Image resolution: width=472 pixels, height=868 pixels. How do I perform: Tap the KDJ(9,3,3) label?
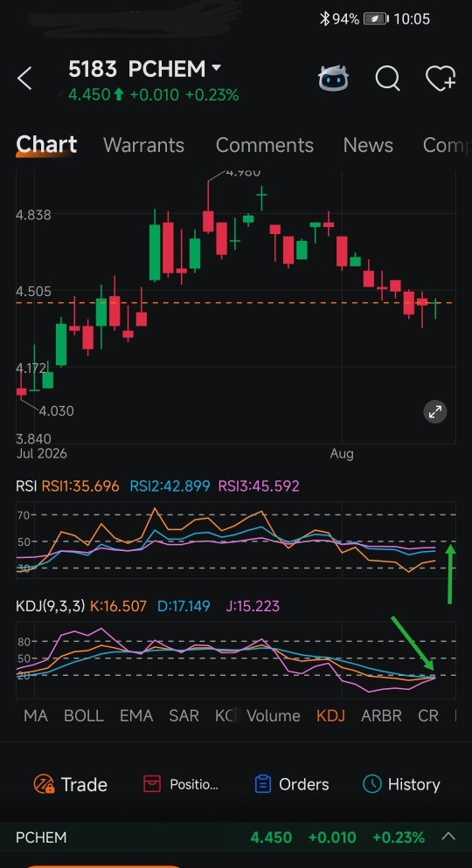[51, 606]
